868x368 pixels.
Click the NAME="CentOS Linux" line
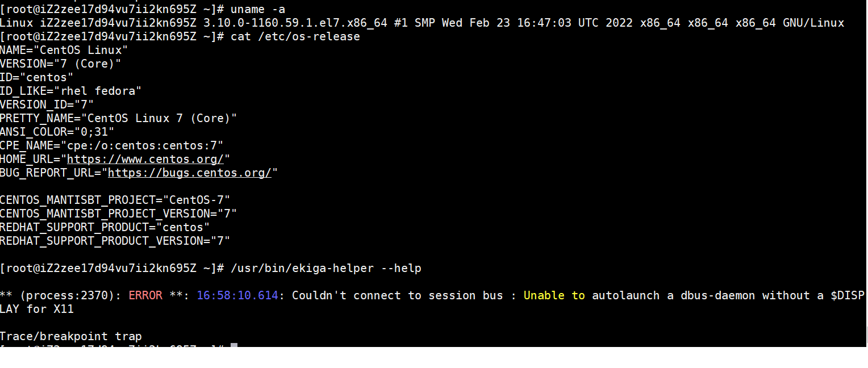(64, 50)
